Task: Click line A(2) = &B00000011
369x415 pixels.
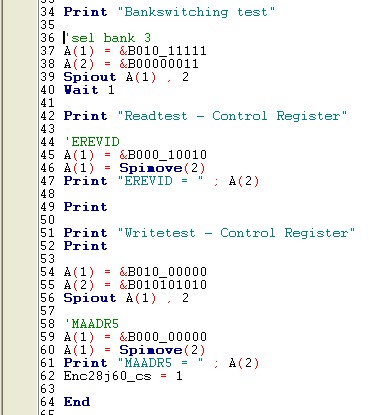Action: tap(131, 64)
